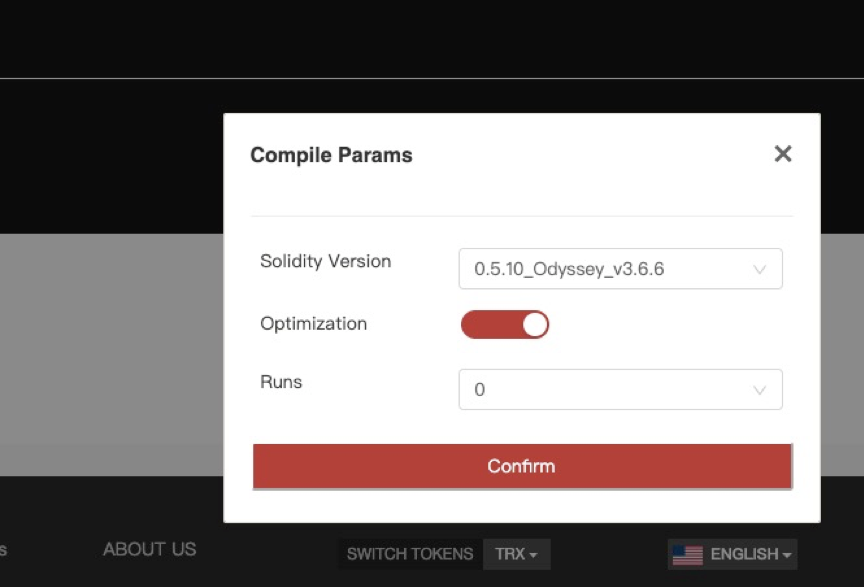Click the SWITCH TOKENS label
Image resolution: width=864 pixels, height=587 pixels.
[409, 554]
